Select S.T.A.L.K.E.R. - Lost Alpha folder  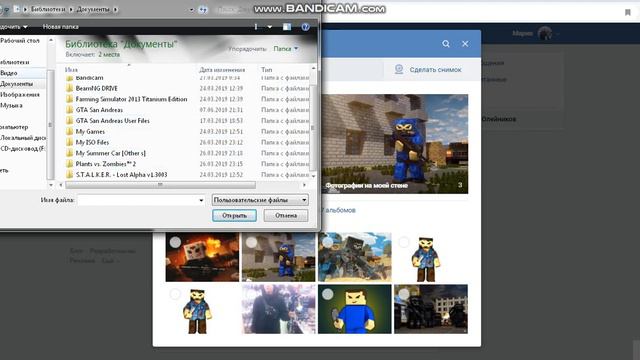pyautogui.click(x=121, y=175)
